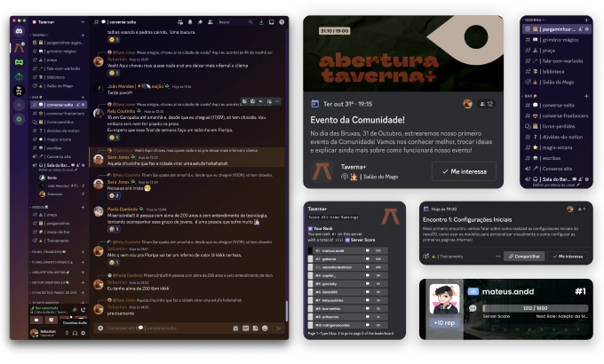
Task: Open the Threads icon in channel header
Action: point(180,22)
